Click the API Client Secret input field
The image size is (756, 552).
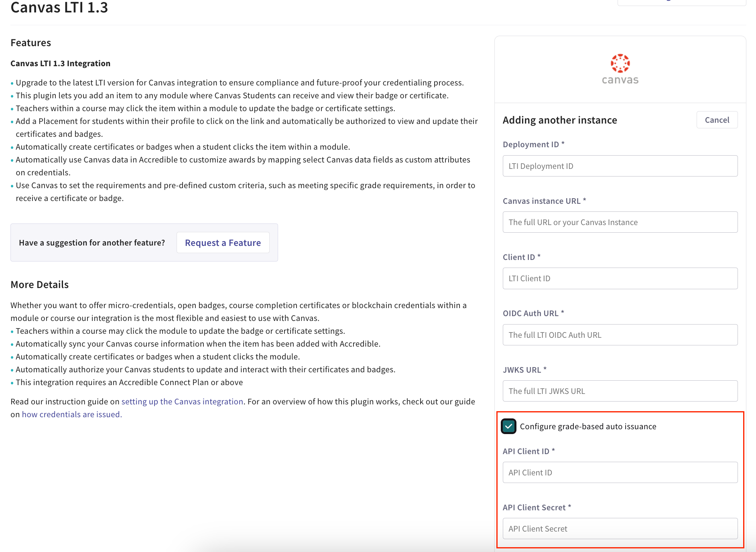click(x=620, y=529)
